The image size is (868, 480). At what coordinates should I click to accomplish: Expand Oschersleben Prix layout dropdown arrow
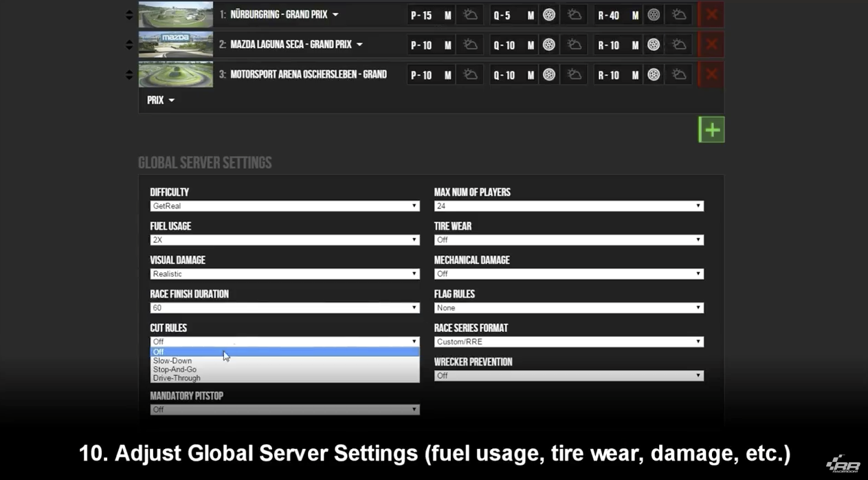click(x=171, y=100)
